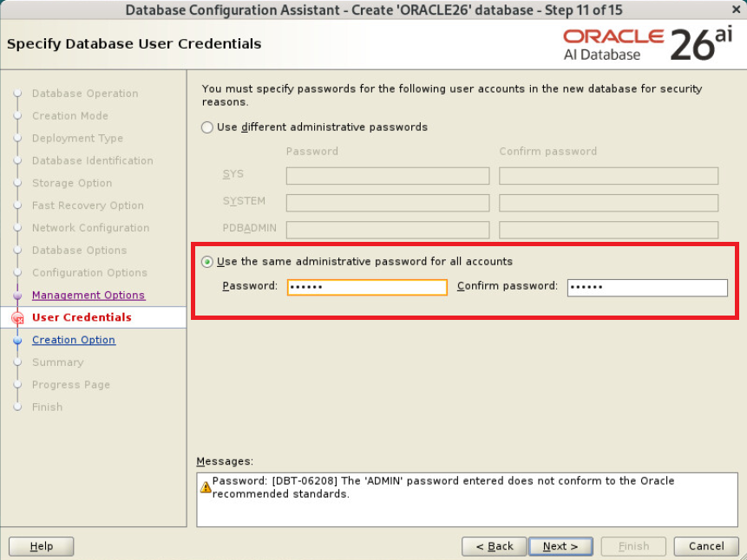
Task: Click the Network Configuration step label
Action: 90,228
